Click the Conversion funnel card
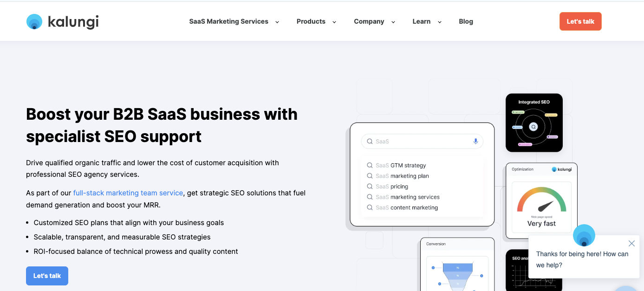 tap(457, 265)
